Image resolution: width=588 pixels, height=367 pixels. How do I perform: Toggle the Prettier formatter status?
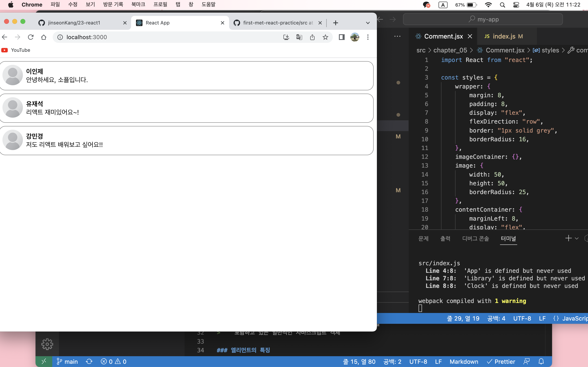pos(501,361)
